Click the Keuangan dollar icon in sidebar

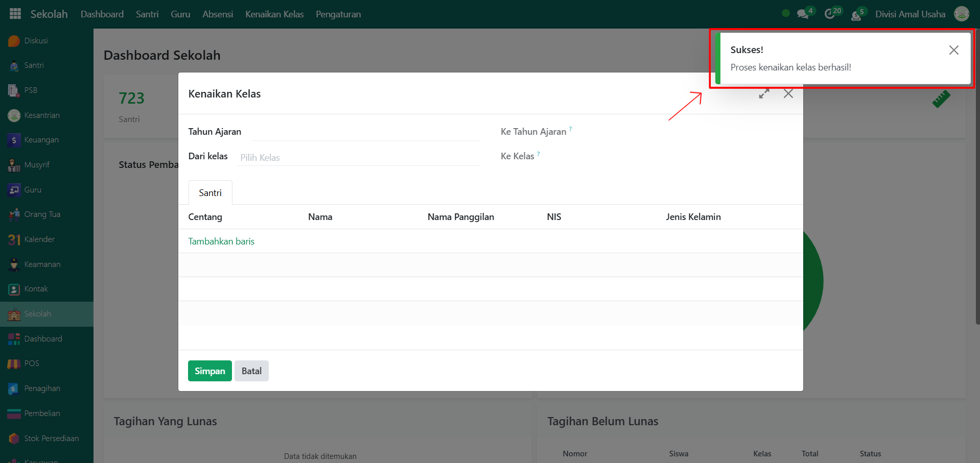click(14, 140)
